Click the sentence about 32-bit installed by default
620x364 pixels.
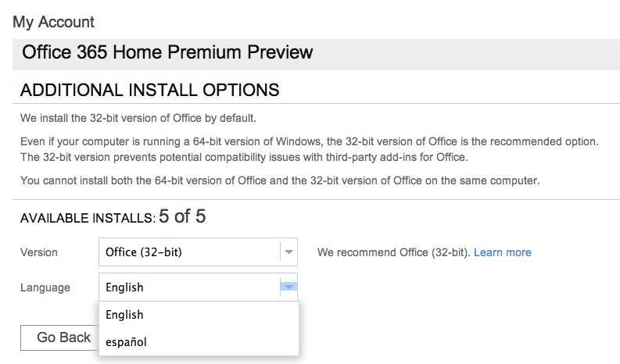point(138,118)
